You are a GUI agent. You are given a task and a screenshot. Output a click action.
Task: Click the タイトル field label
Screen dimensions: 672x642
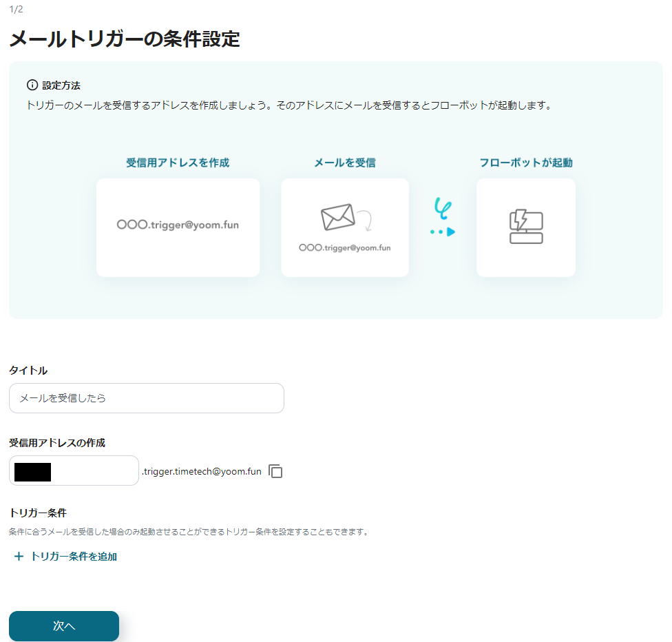pos(28,370)
